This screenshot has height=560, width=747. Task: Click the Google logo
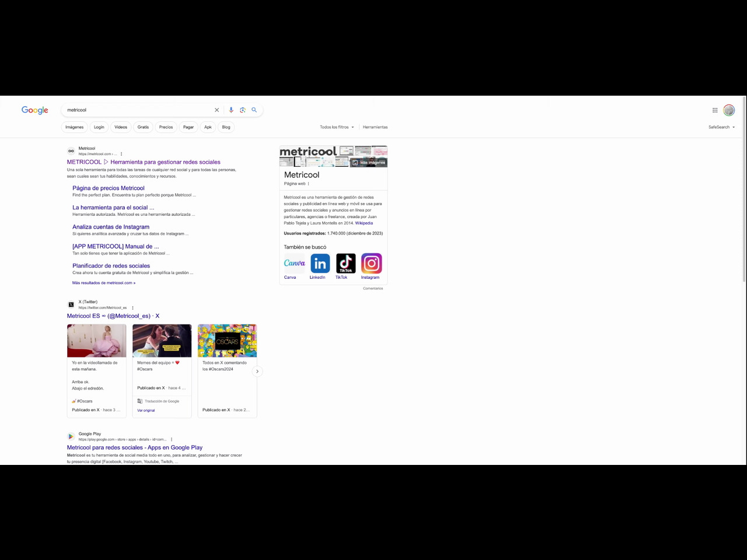tap(35, 110)
